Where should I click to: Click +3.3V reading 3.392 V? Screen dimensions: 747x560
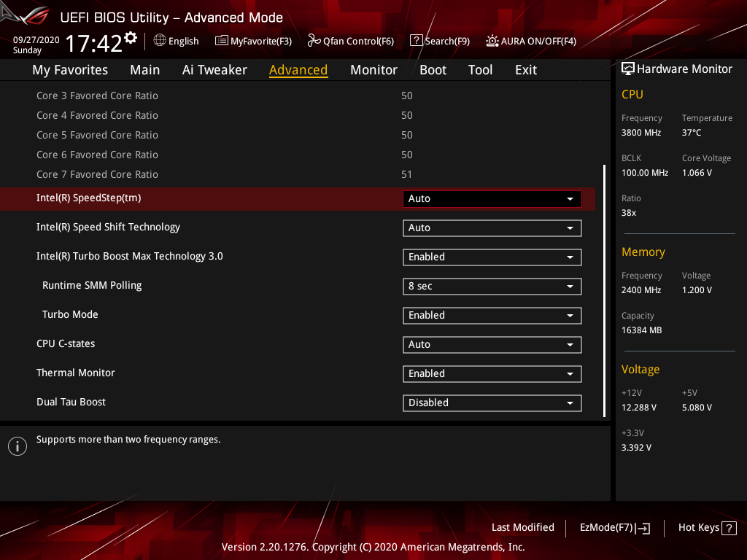click(x=636, y=448)
